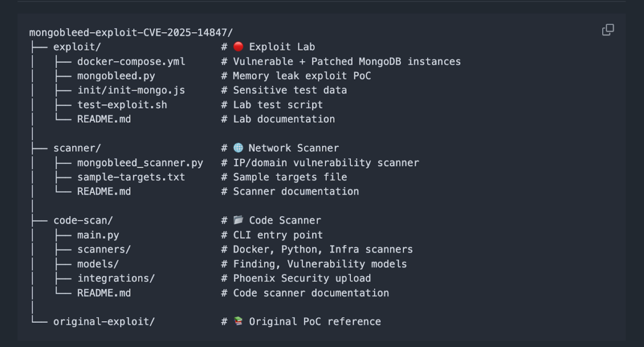Screen dimensions: 644x347
Task: Select the scanner/ folder entry
Action: pyautogui.click(x=77, y=148)
